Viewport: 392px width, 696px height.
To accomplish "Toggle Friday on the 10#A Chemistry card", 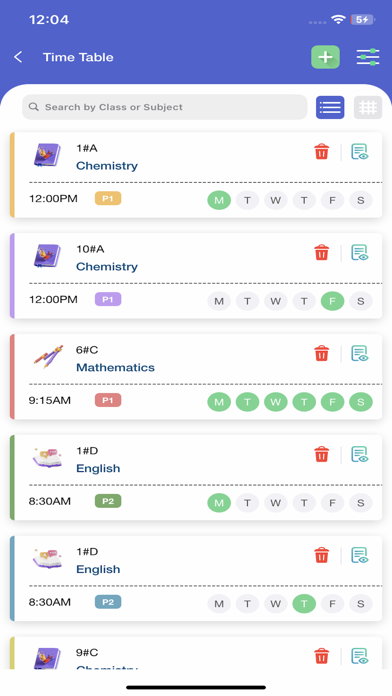I will click(333, 301).
